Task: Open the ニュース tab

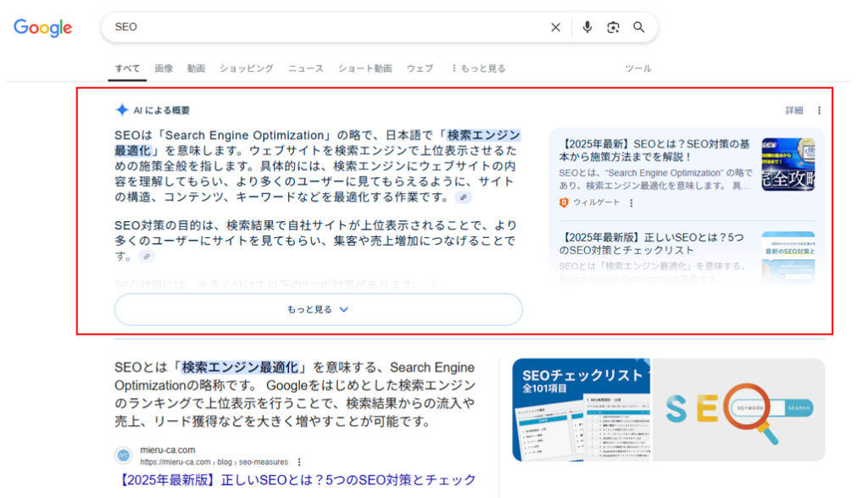Action: pos(305,69)
